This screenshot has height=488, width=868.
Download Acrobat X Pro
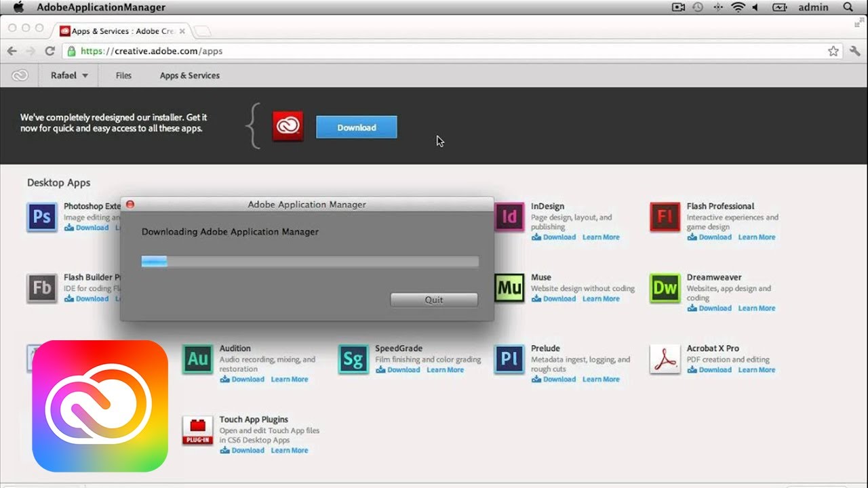pos(709,370)
